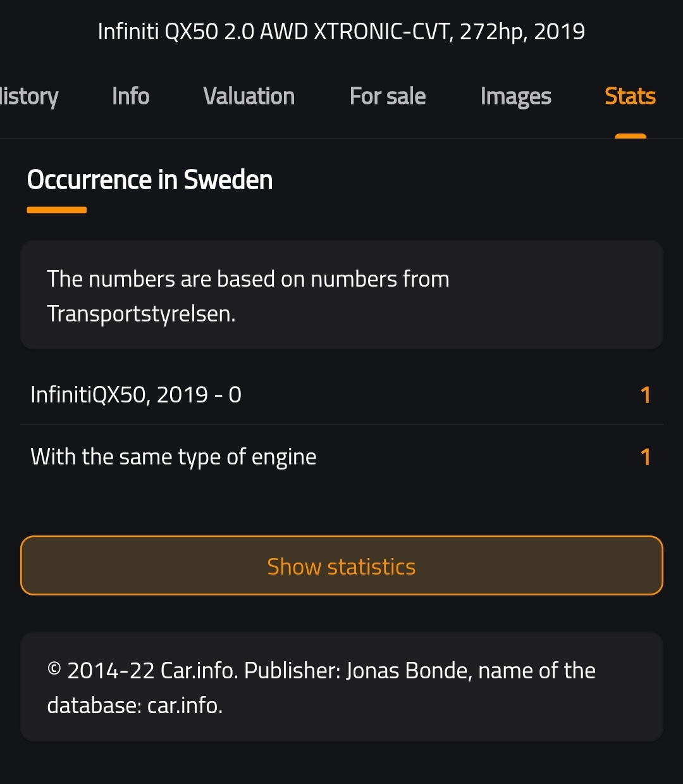Click the page title Infiniti QX50 2.0 AWD

341,32
